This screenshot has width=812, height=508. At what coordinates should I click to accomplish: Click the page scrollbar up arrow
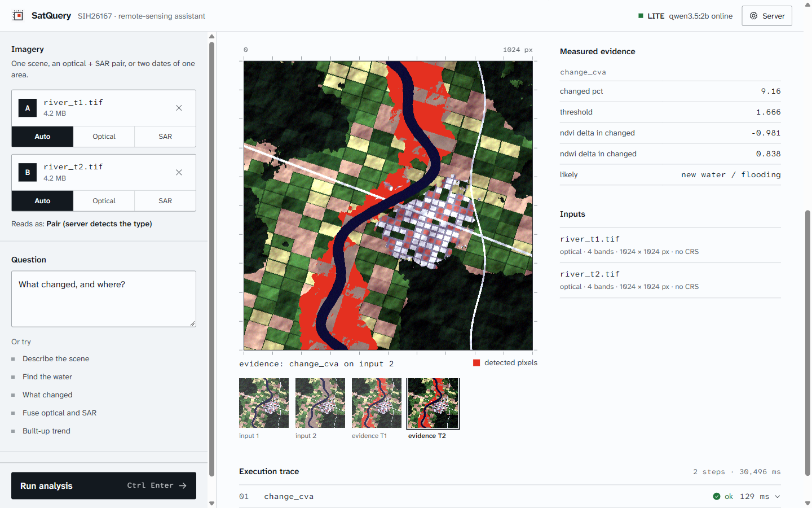[x=807, y=5]
